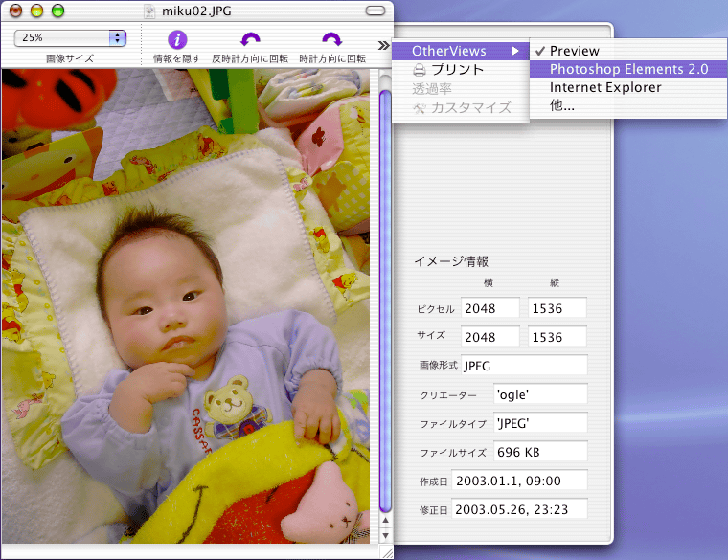The width and height of the screenshot is (728, 560).
Task: Click the yellow minimize button
Action: (36, 11)
